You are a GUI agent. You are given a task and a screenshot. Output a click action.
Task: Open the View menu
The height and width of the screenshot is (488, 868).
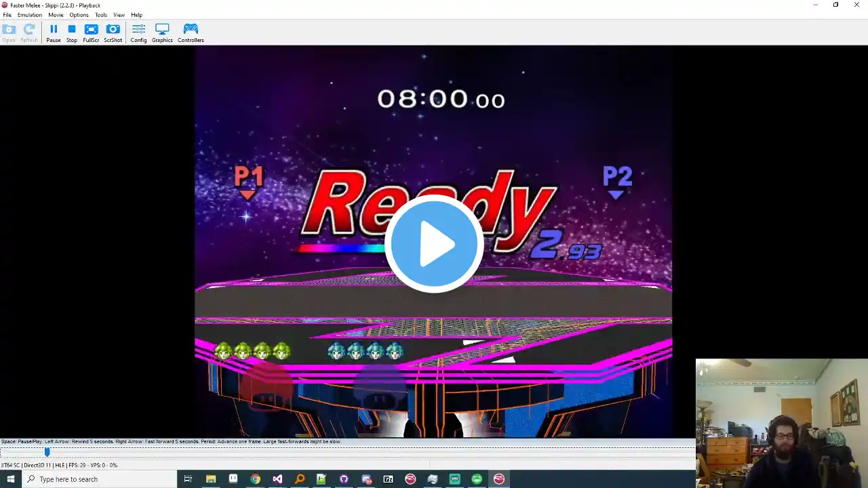pyautogui.click(x=119, y=15)
